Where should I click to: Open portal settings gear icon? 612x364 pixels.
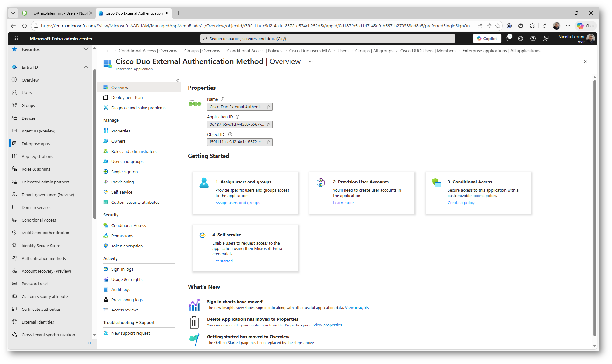click(520, 39)
